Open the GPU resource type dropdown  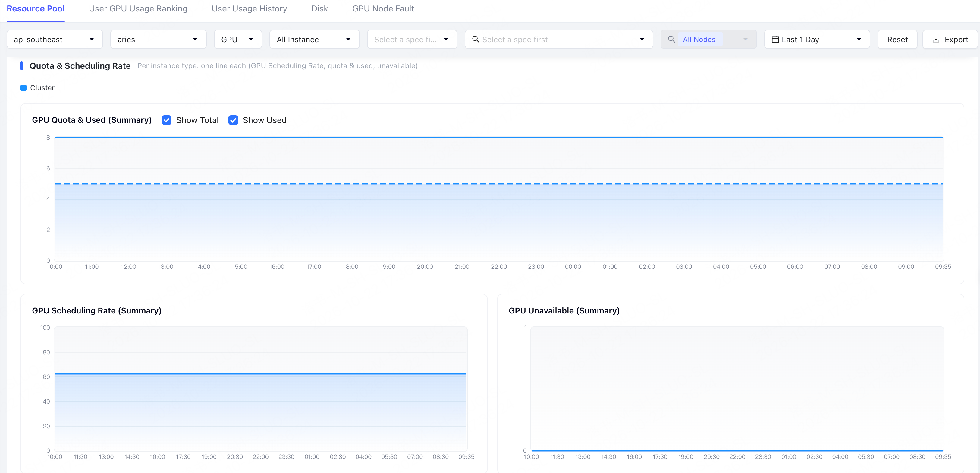[x=238, y=39]
